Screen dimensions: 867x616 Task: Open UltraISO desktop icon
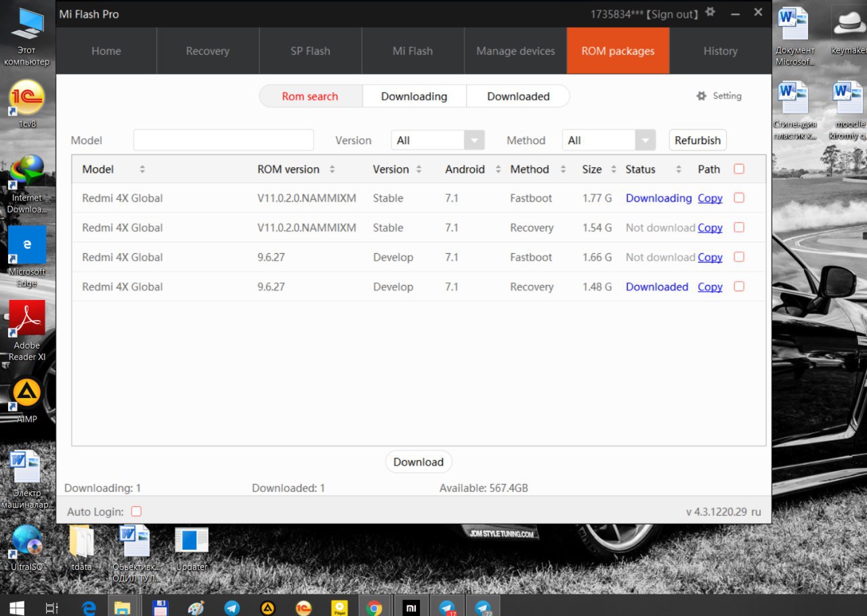[x=27, y=548]
